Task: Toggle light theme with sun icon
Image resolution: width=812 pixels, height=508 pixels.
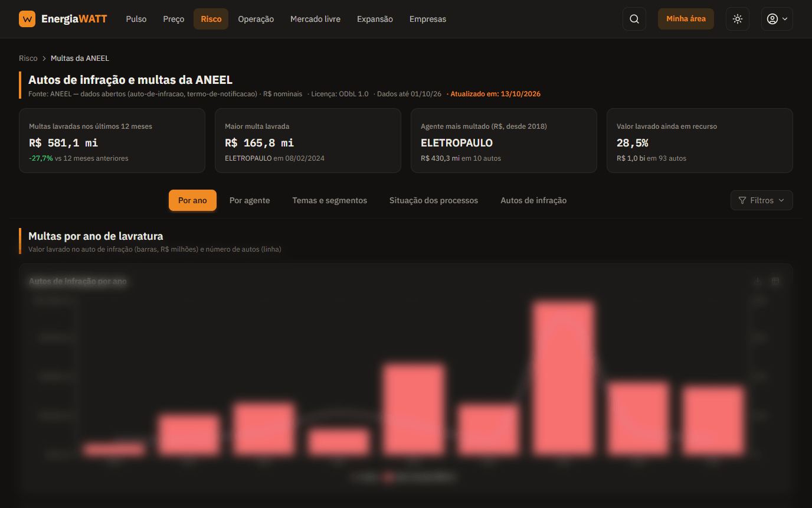Action: 738,19
